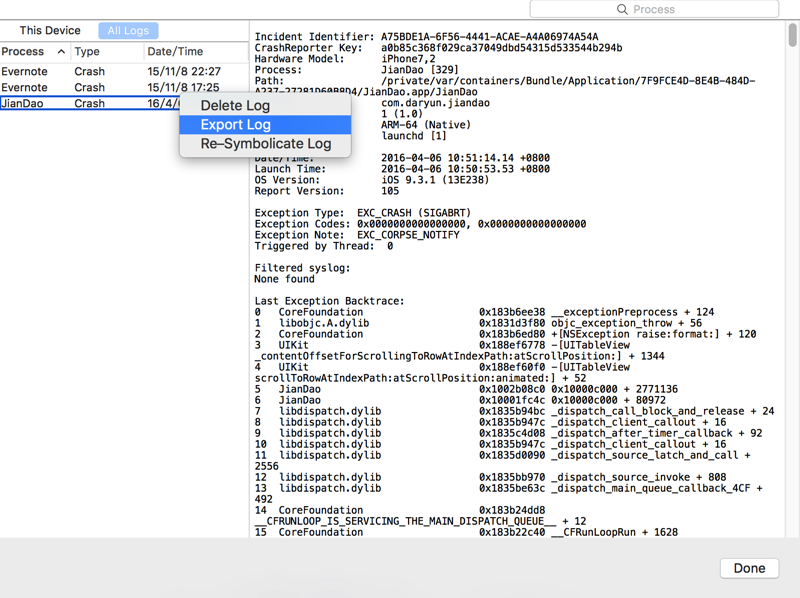This screenshot has height=598, width=800.
Task: Click the Last Exception Backtrace heading
Action: (x=329, y=301)
